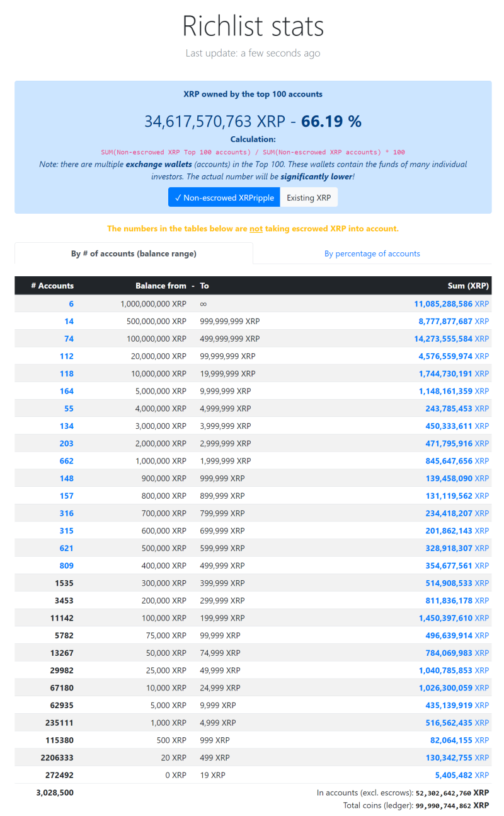Click the "499,999,999 XRP" upper bound cell
Image resolution: width=504 pixels, height=816 pixels.
(230, 339)
